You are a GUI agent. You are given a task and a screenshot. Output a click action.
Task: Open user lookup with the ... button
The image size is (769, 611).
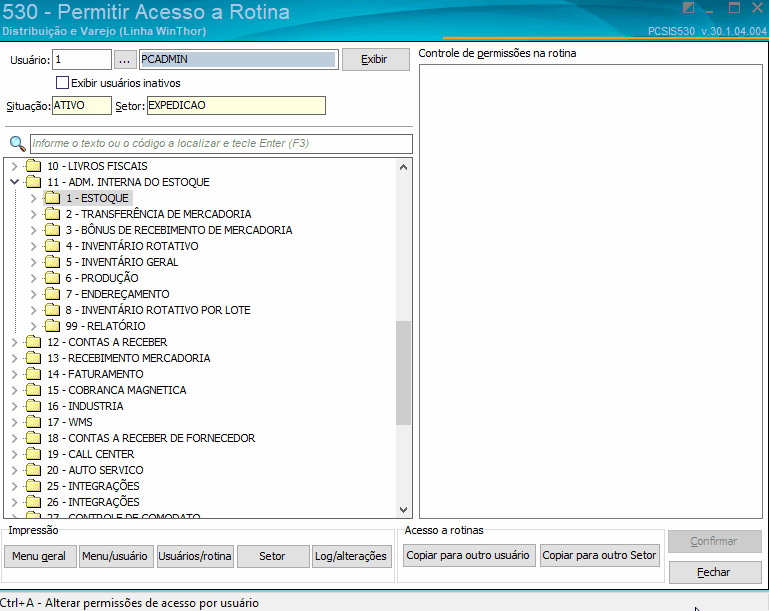coord(125,60)
